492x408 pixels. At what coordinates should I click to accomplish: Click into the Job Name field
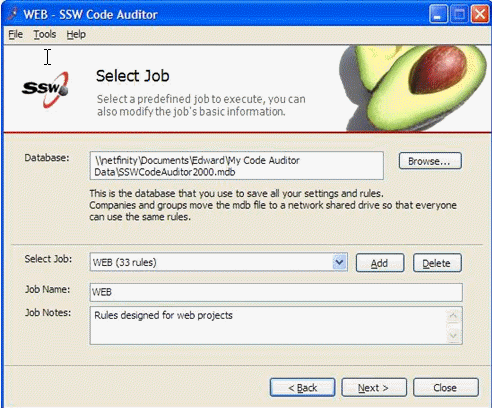click(276, 292)
